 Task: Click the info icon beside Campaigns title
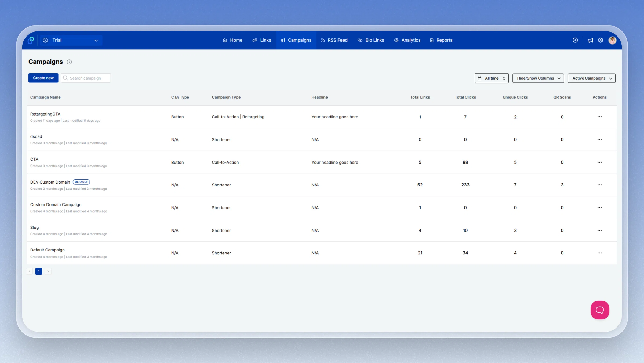69,62
